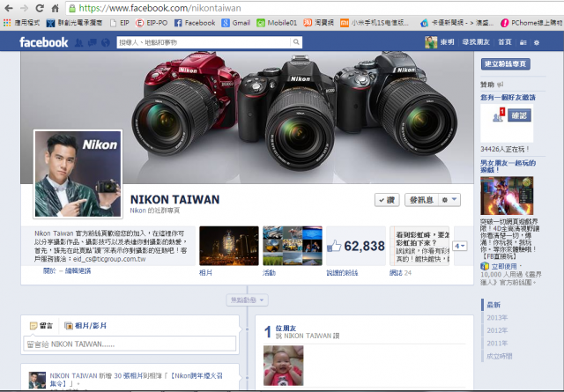Open the Facebook bookmark

click(x=195, y=23)
